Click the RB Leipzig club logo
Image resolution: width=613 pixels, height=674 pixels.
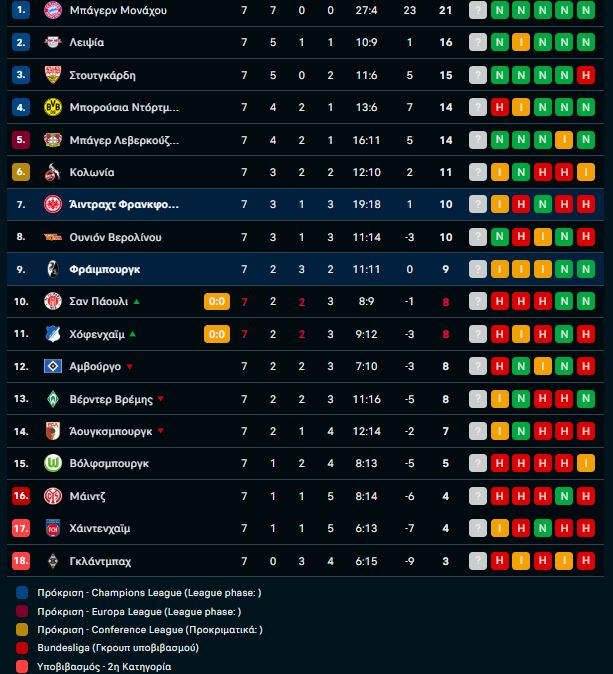click(x=53, y=42)
